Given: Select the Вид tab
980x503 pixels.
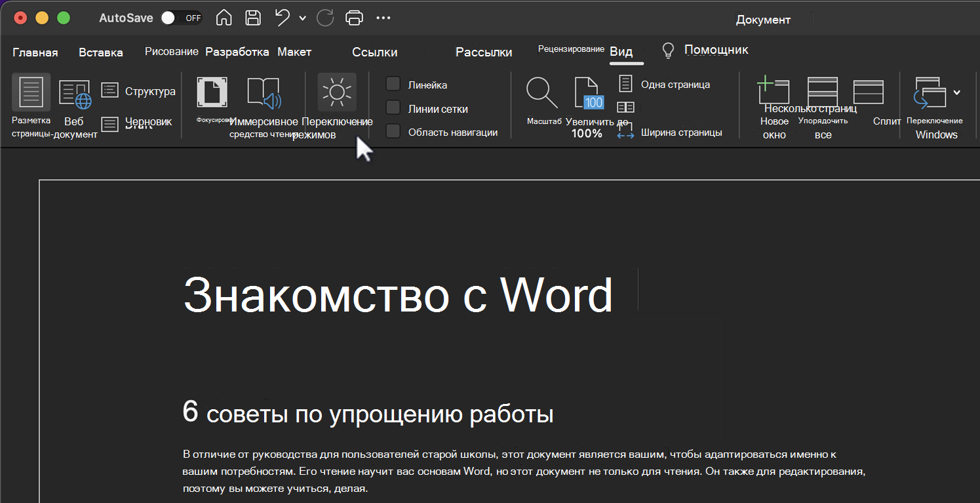Looking at the screenshot, I should tap(621, 52).
